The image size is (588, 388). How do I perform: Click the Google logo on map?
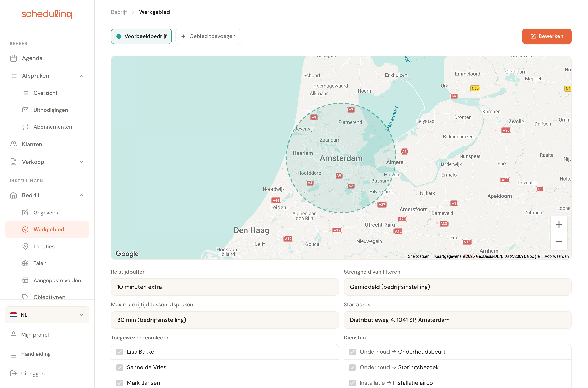127,254
